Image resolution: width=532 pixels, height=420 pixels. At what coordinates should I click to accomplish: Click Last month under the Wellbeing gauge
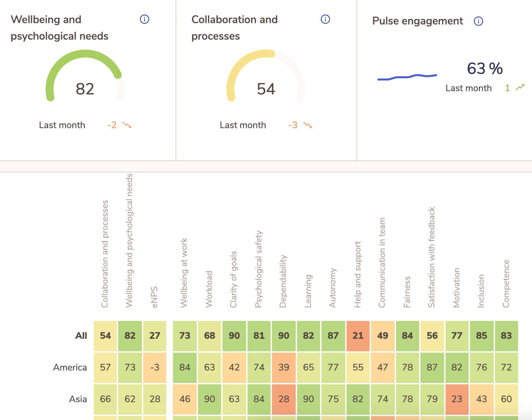click(62, 125)
